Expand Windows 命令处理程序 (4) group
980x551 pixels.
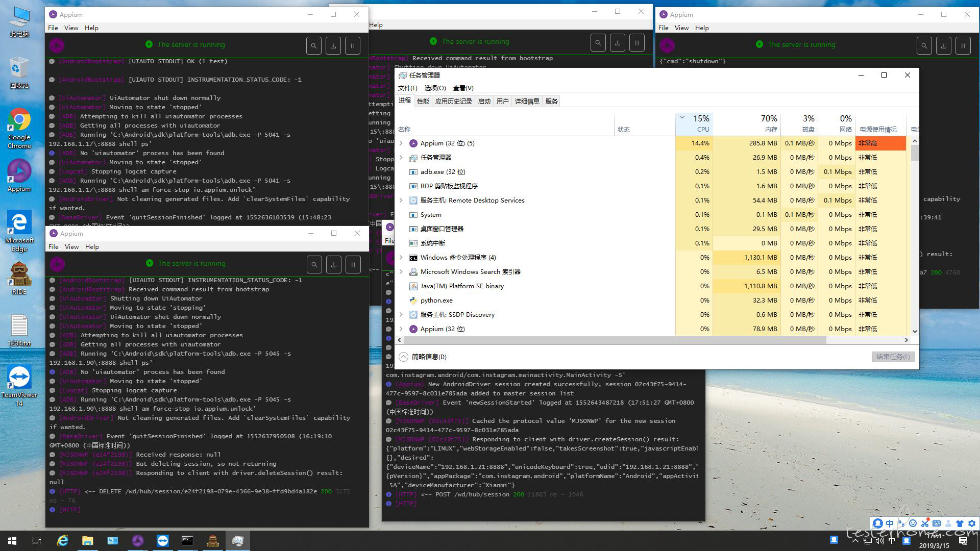(x=401, y=258)
